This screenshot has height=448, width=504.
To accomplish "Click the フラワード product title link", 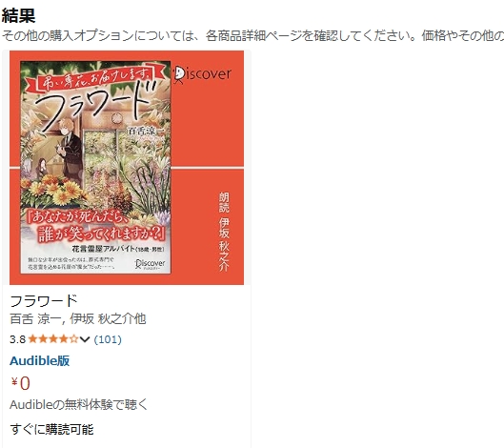I will tap(44, 301).
